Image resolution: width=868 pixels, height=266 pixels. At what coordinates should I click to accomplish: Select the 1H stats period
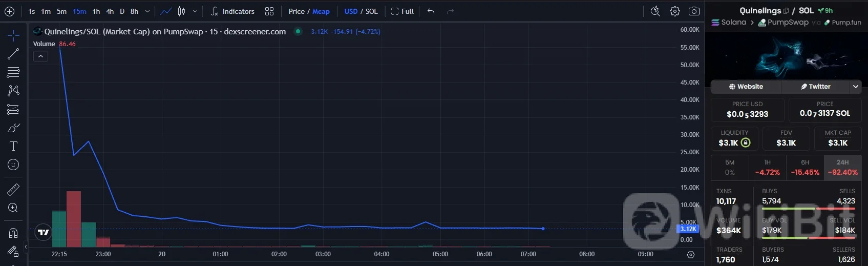(x=767, y=168)
